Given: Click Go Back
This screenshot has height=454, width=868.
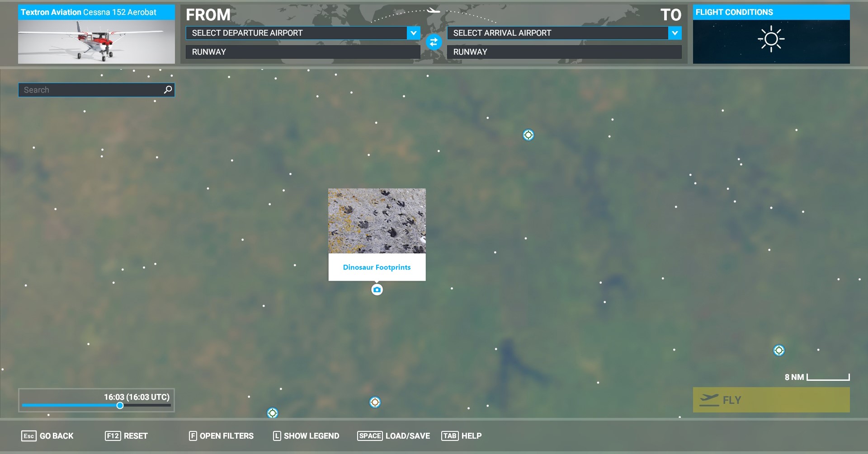Looking at the screenshot, I should point(47,436).
